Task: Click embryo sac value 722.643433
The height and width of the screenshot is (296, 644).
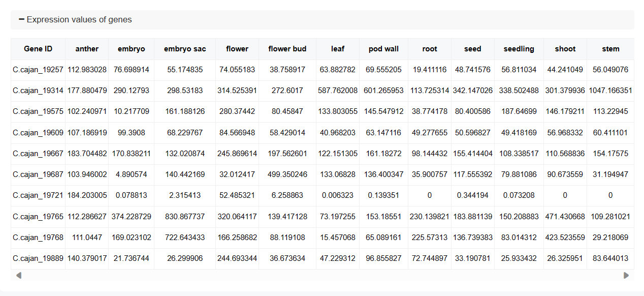Action: pos(185,238)
